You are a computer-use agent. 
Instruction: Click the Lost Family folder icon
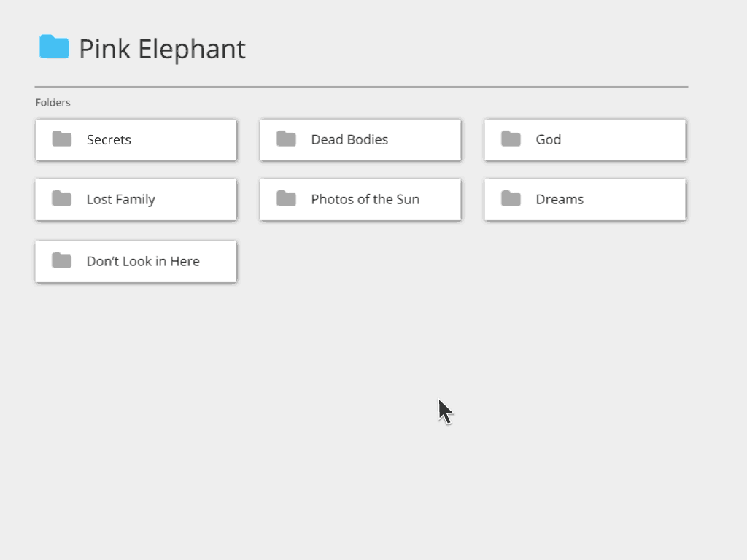[62, 199]
